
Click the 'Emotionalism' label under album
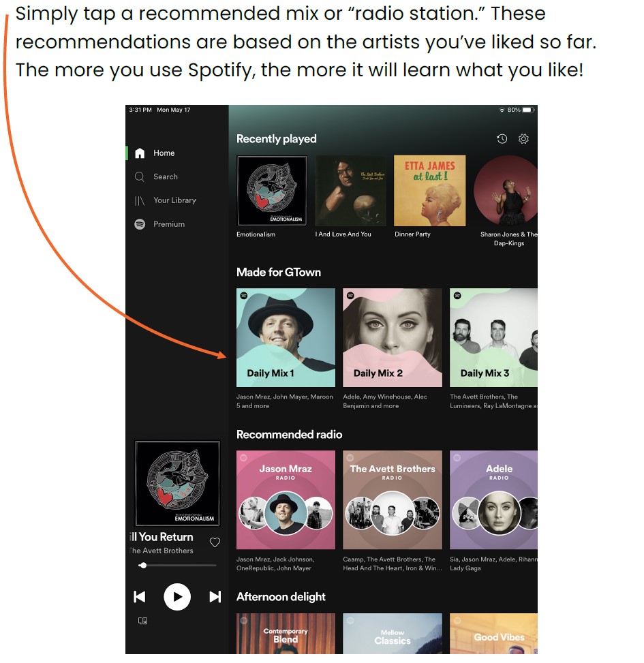(x=256, y=234)
